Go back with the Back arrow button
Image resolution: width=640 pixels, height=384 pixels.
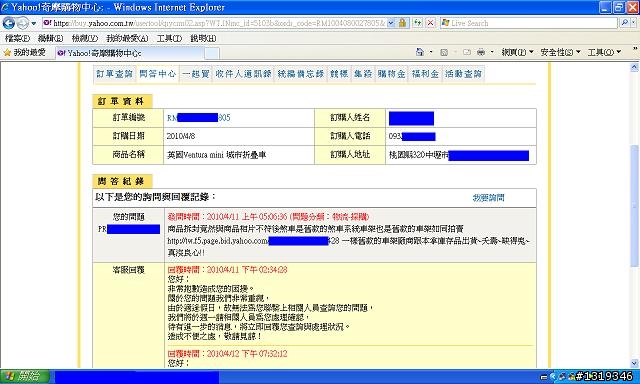click(9, 23)
